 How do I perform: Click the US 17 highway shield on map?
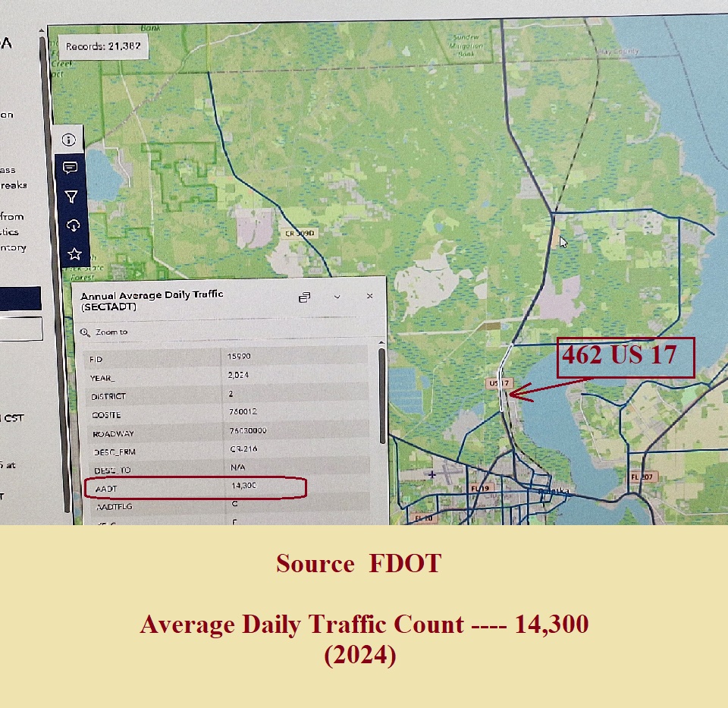coord(498,384)
